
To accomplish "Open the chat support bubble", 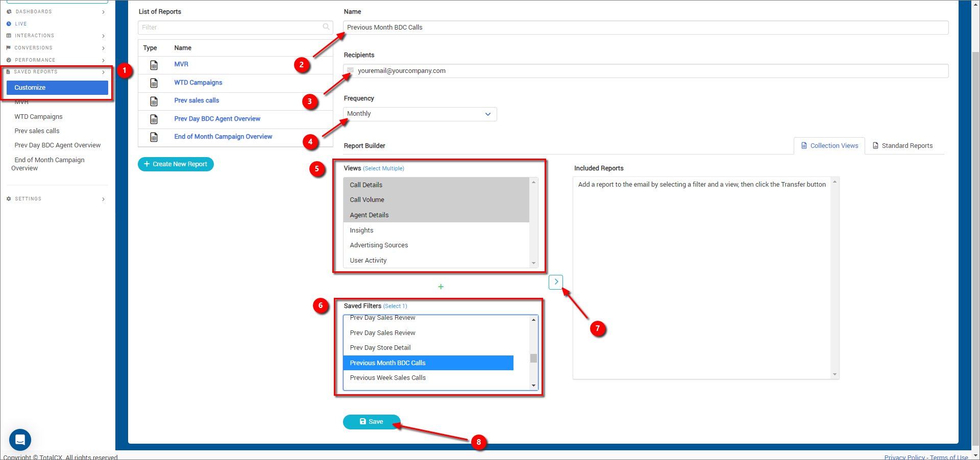I will [x=20, y=439].
